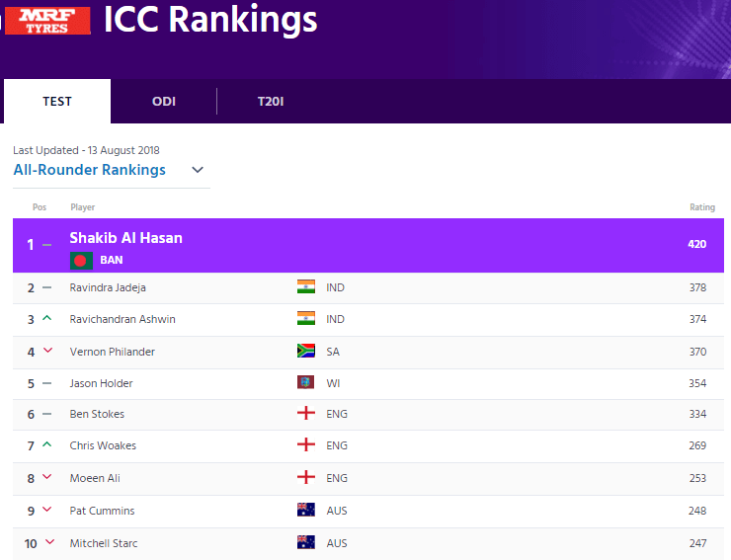Click West Indies flag in Jason Holder row

pos(306,383)
